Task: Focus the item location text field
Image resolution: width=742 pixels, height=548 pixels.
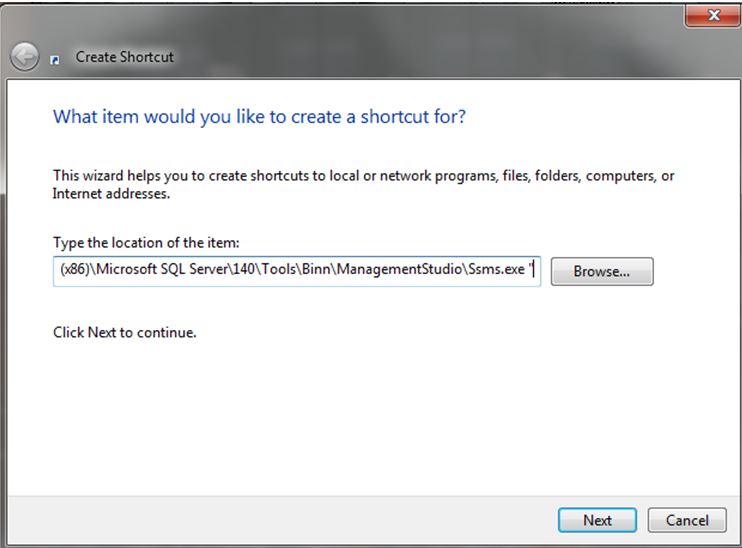Action: coord(296,271)
